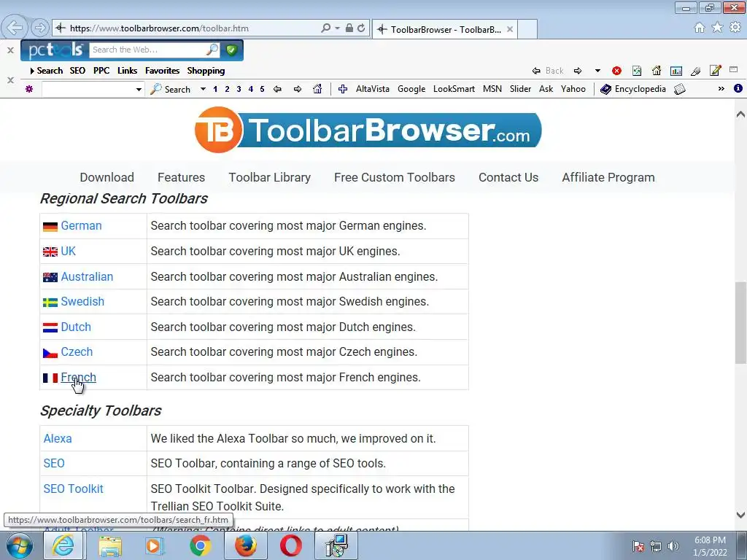This screenshot has height=560, width=747.
Task: Open Opera from the taskbar
Action: [291, 545]
